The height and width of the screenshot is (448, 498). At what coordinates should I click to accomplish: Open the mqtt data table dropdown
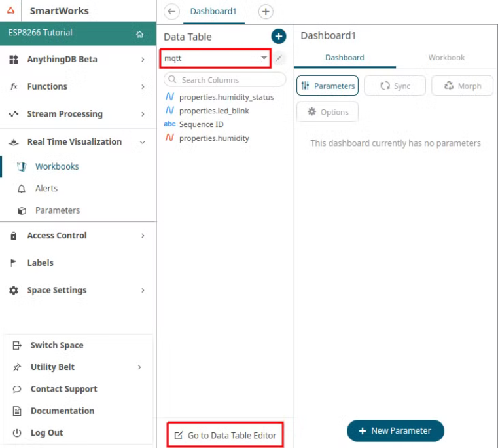(264, 58)
